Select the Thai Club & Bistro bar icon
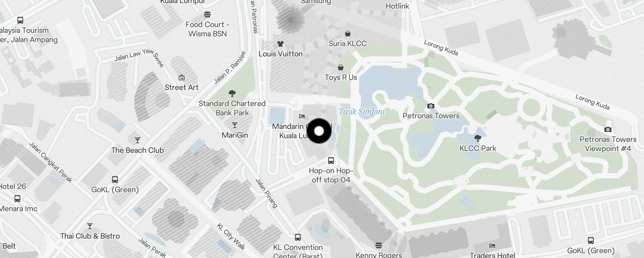The height and width of the screenshot is (258, 644). 90,226
